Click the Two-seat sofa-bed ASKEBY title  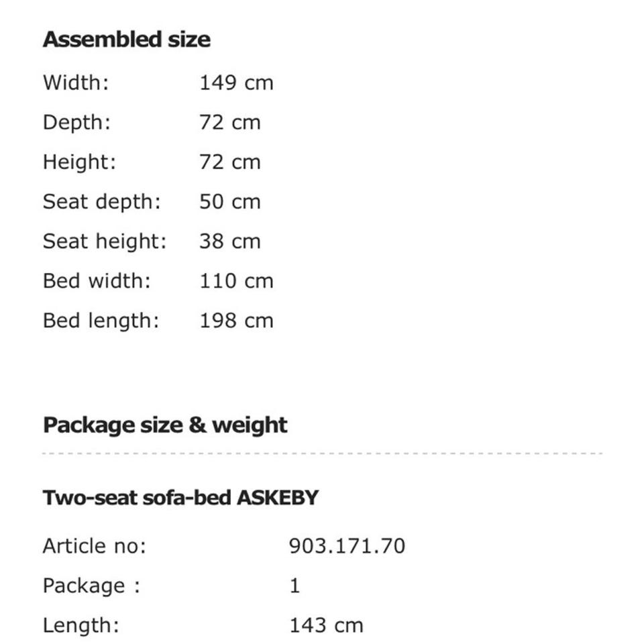coord(180,498)
